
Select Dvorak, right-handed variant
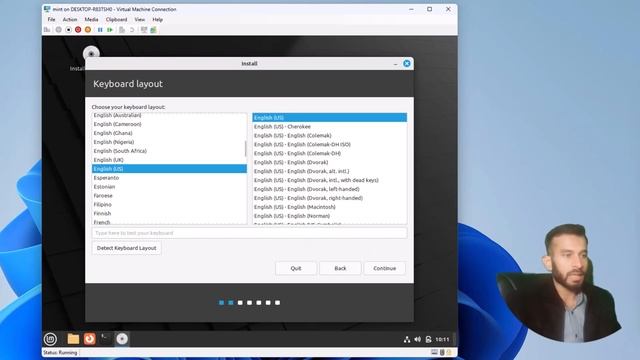[x=329, y=198]
